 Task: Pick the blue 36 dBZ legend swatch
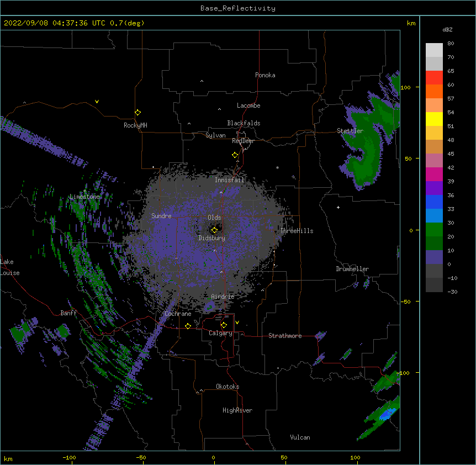(434, 202)
